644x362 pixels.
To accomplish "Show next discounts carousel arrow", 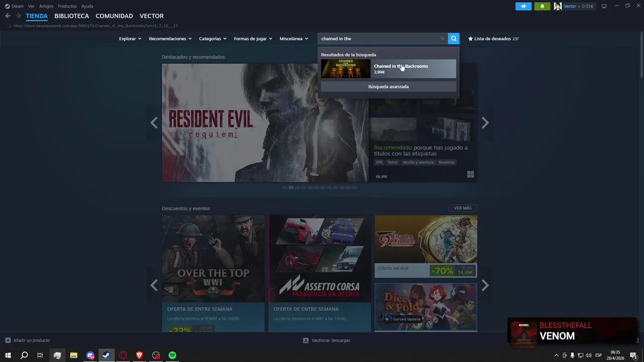I will pos(485,286).
